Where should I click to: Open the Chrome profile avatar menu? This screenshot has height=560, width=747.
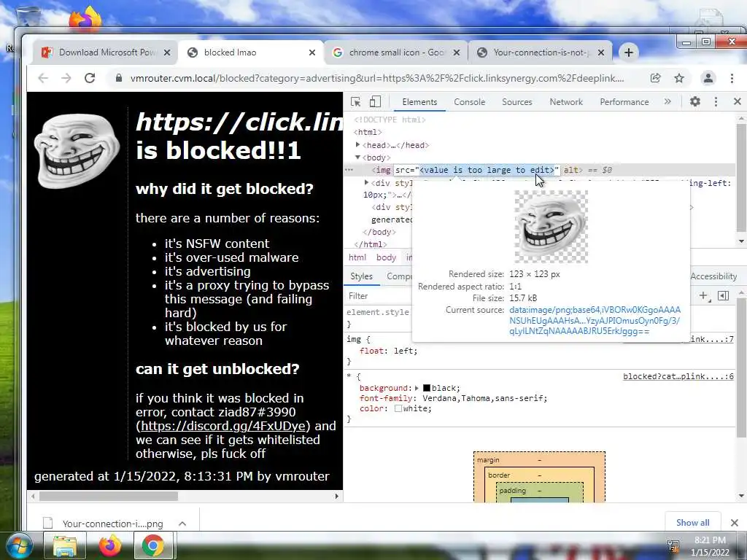tap(708, 78)
